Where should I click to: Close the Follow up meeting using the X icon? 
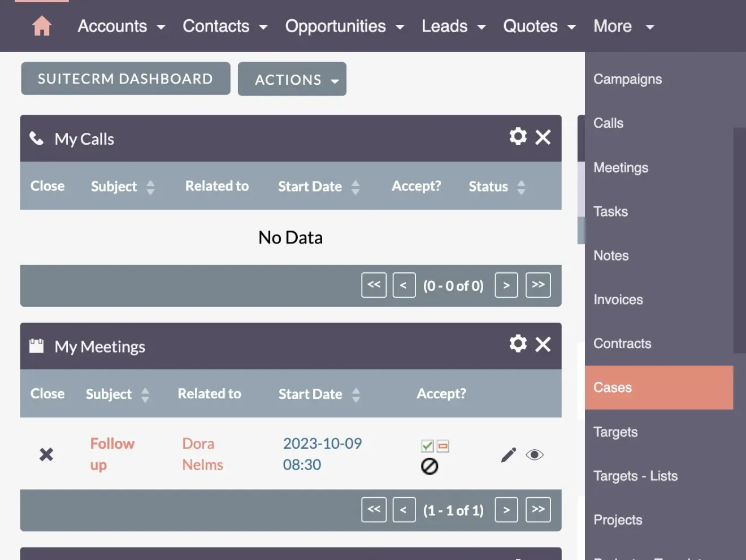pos(46,454)
